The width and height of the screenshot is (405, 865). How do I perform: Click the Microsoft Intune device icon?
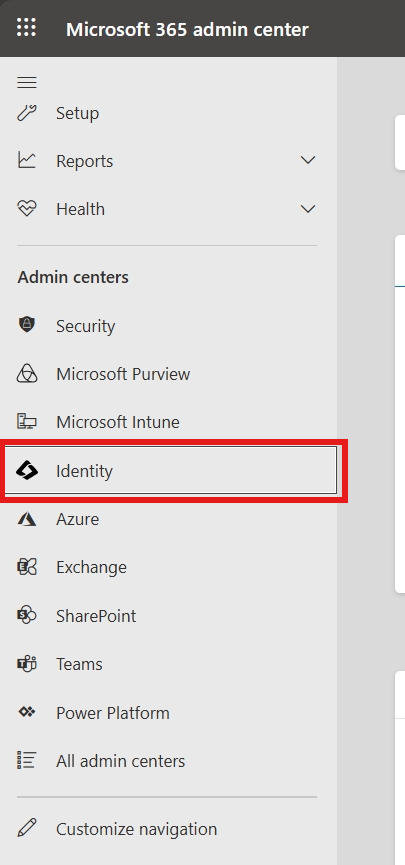coord(26,422)
